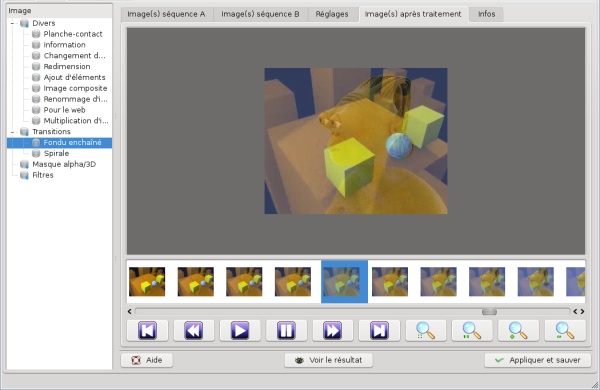600x390 pixels.
Task: Select the fourth thumbnail in the strip
Action: pos(293,282)
